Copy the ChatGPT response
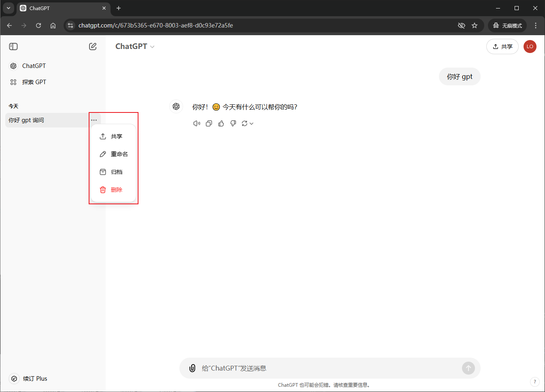The width and height of the screenshot is (545, 392). point(209,123)
